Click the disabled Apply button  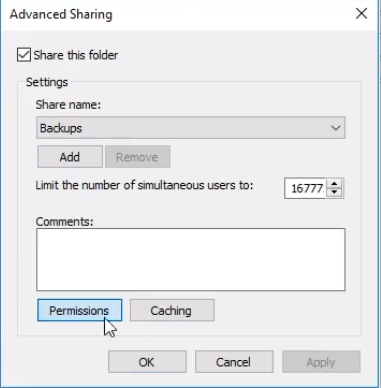[x=321, y=362]
